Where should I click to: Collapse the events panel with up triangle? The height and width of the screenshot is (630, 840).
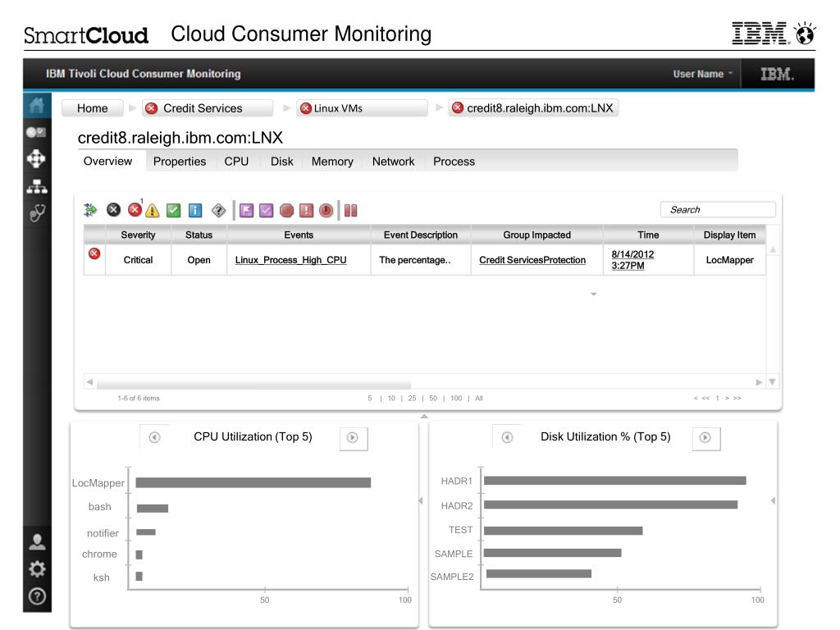point(424,416)
